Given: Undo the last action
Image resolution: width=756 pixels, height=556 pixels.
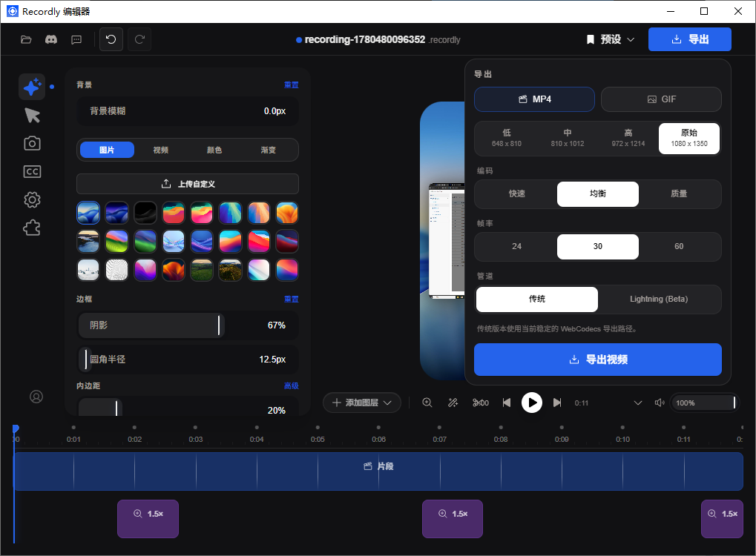Looking at the screenshot, I should [x=111, y=39].
